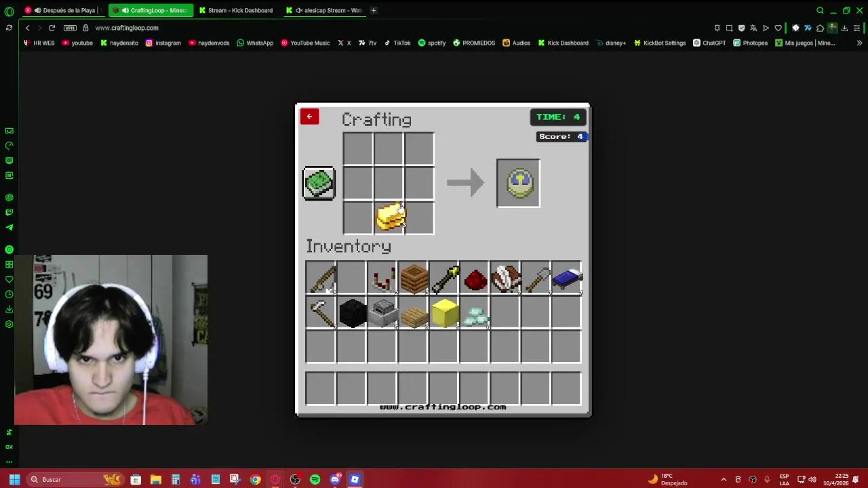
Task: Reload the current page
Action: [x=52, y=28]
